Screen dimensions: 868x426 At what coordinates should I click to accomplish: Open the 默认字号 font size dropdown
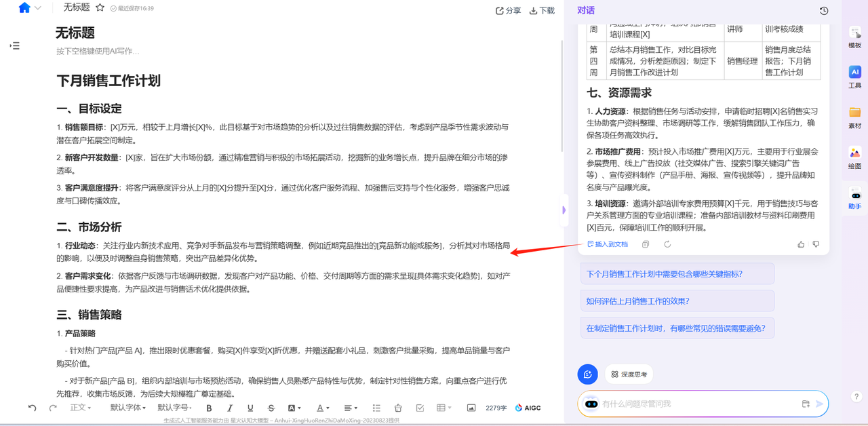(175, 408)
